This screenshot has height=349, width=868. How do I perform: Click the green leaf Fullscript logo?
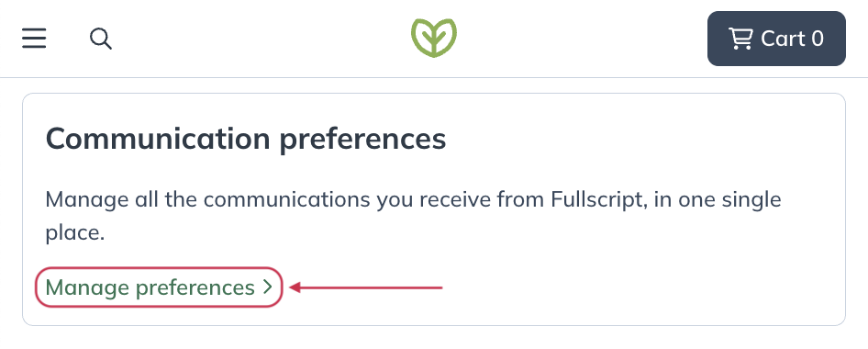click(x=434, y=38)
